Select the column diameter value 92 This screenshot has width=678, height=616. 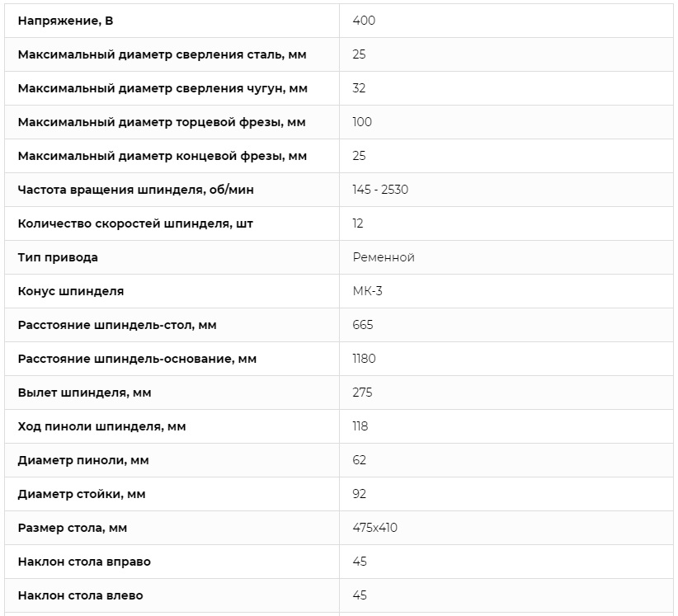[x=360, y=494]
